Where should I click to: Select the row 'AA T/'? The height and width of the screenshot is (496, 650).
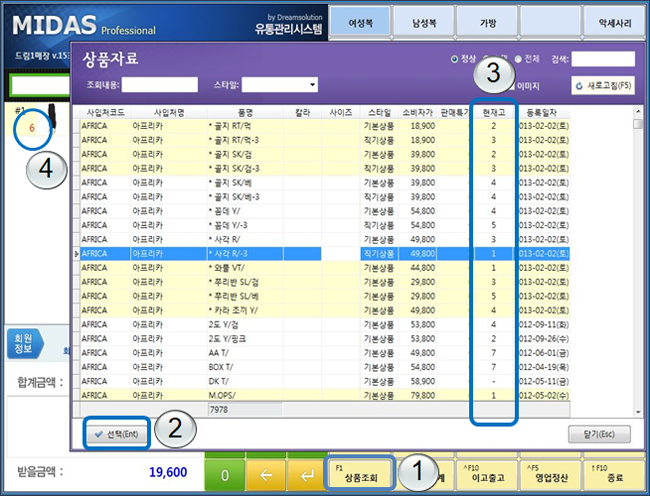pyautogui.click(x=325, y=353)
